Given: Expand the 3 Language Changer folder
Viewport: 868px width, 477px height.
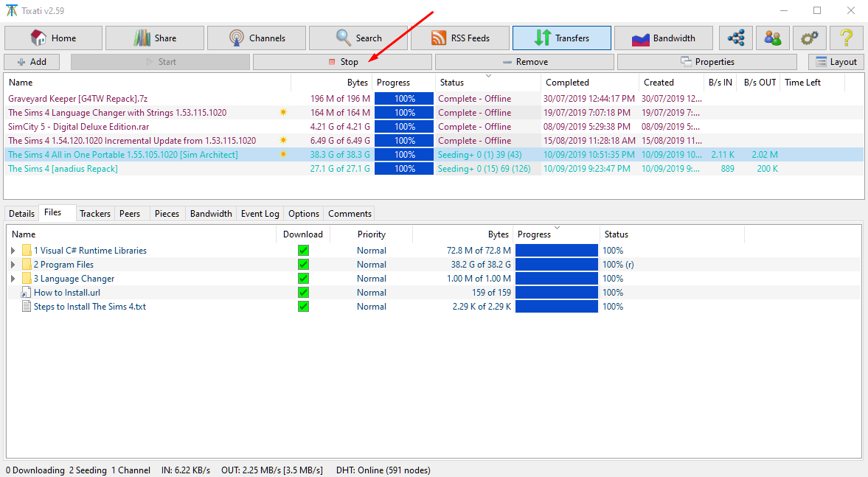Looking at the screenshot, I should [13, 279].
